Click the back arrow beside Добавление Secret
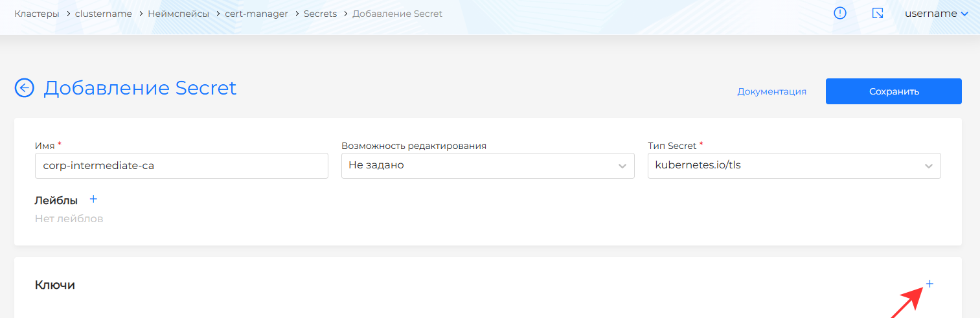This screenshot has width=980, height=318. coord(24,88)
